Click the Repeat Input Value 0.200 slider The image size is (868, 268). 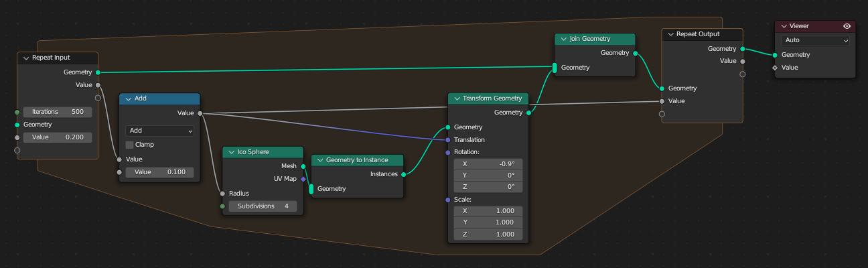58,137
